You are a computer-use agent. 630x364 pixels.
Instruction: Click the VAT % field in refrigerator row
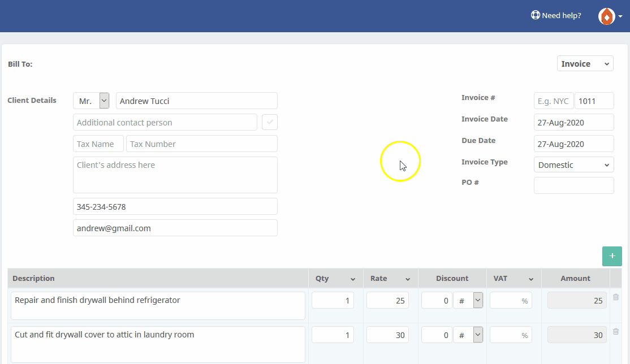tap(511, 301)
